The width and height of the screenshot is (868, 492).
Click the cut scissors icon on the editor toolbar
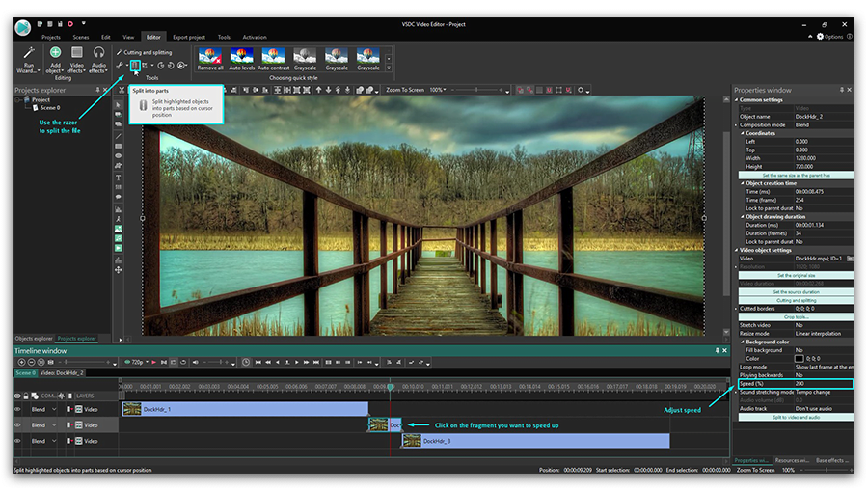(122, 90)
